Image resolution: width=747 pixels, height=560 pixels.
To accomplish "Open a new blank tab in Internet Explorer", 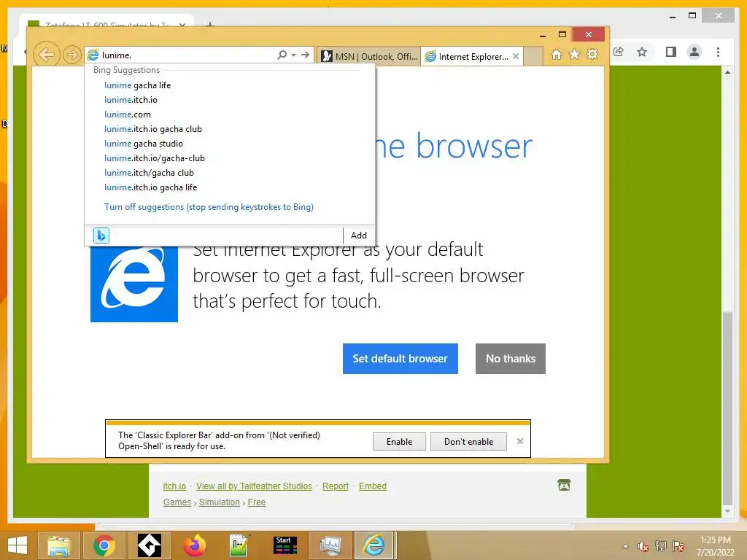I will [533, 57].
